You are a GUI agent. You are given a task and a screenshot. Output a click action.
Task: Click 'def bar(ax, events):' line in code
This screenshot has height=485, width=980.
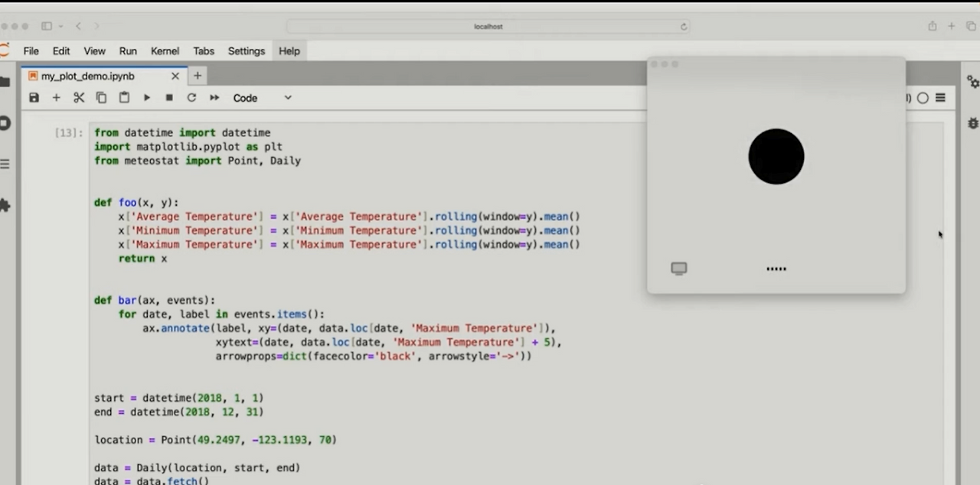click(155, 301)
